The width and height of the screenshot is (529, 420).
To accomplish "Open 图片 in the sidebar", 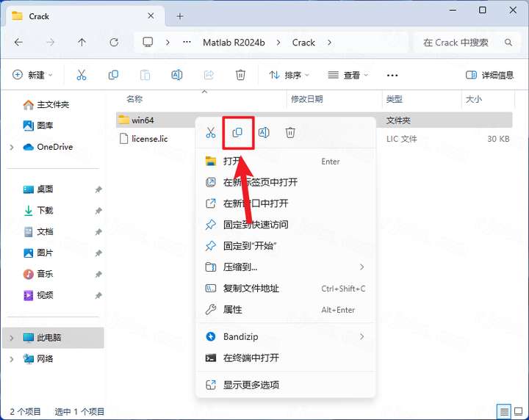I will click(38, 253).
